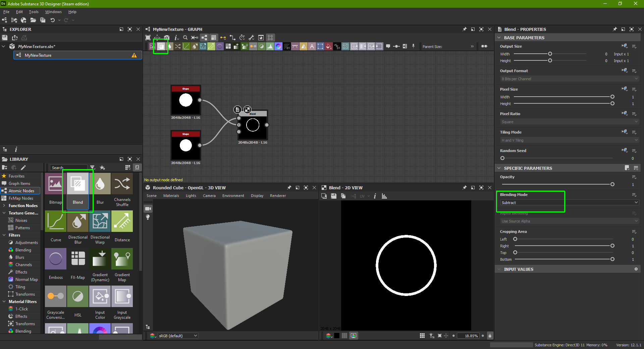
Task: Select Favorites in library list
Action: [16, 176]
